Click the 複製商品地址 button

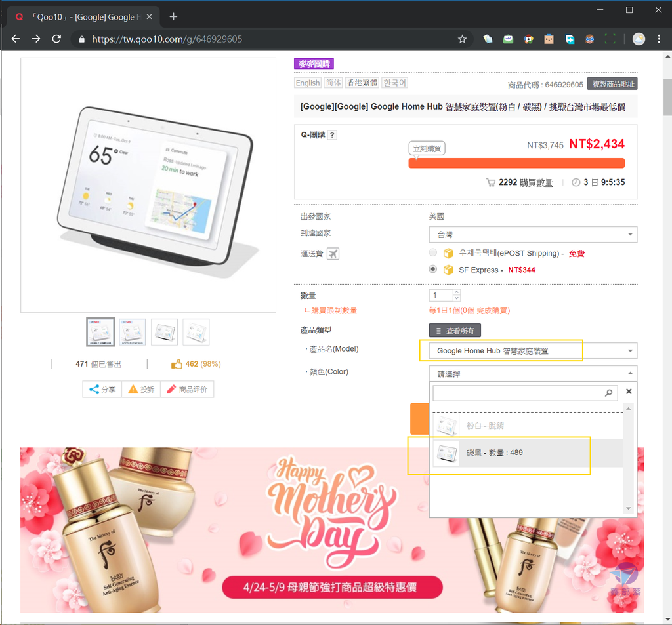coord(612,84)
